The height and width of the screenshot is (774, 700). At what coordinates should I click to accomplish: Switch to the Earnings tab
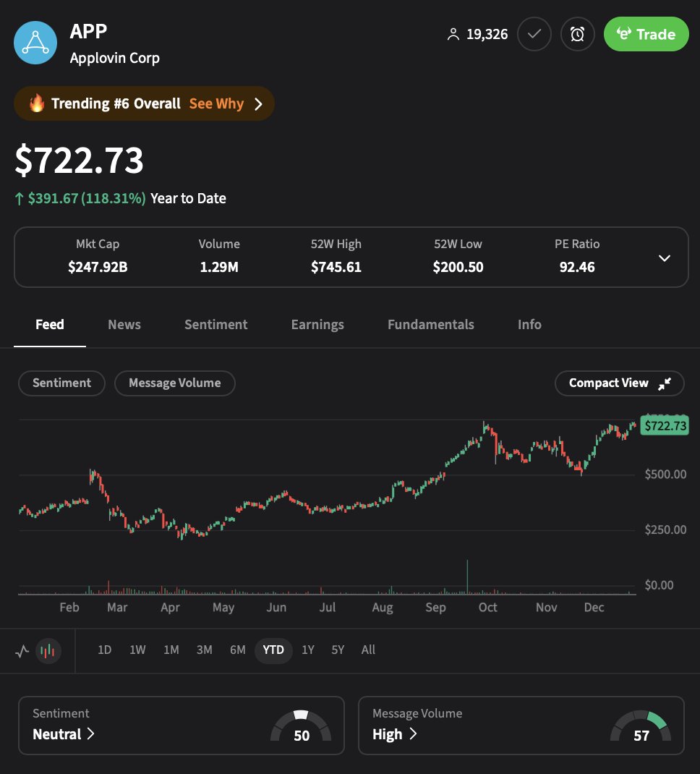click(x=317, y=324)
